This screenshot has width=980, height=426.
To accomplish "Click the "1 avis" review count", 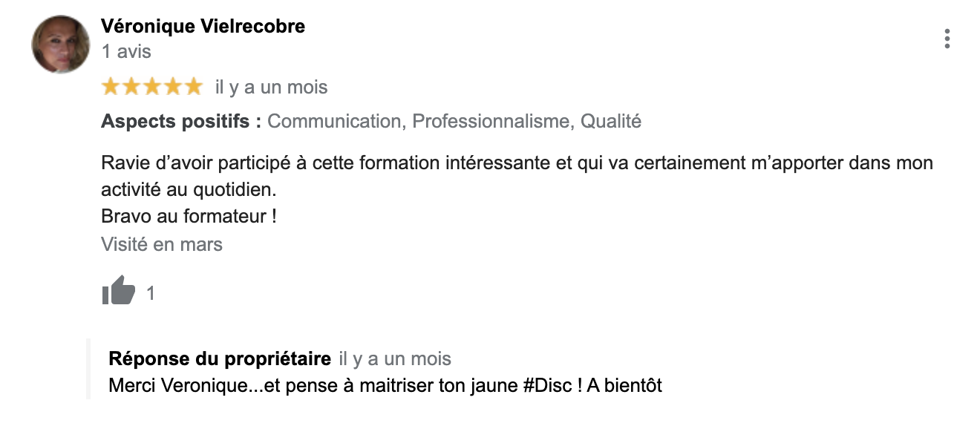I will [126, 51].
